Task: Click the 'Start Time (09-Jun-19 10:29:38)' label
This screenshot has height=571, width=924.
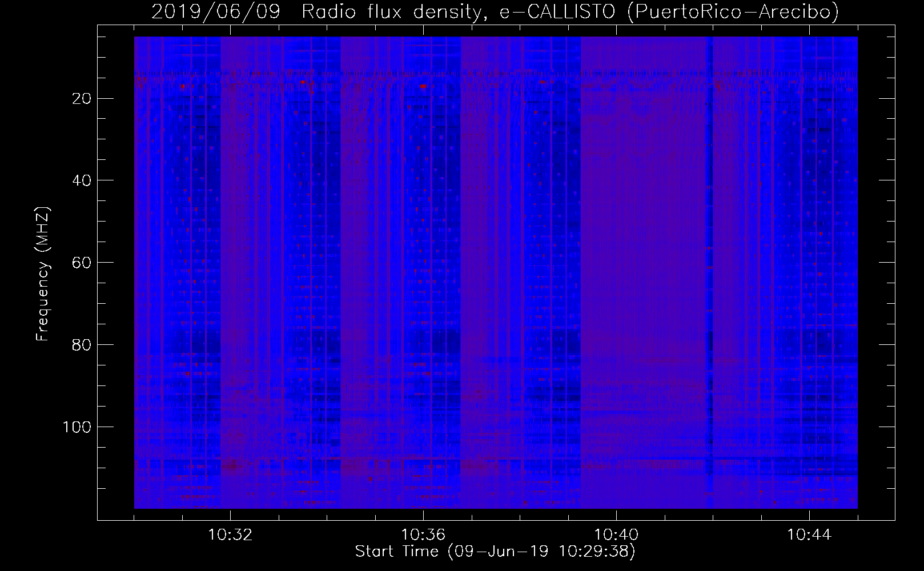Action: pos(495,552)
